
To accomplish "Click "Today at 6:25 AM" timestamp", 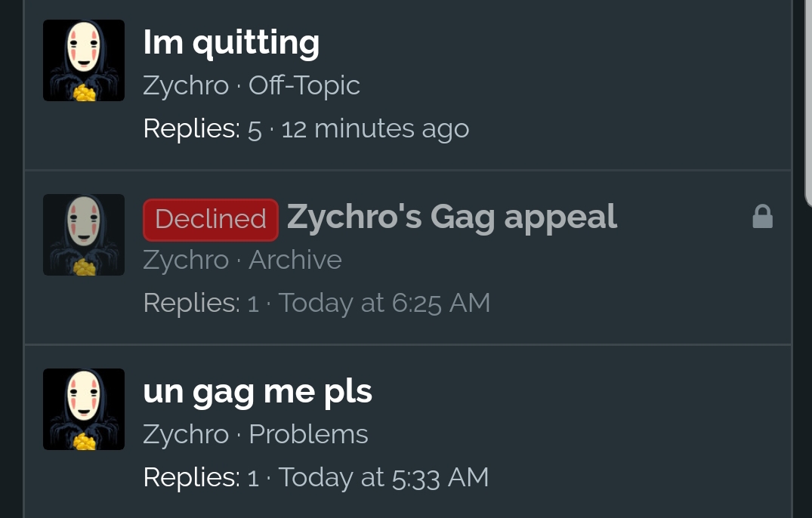I will tap(384, 303).
